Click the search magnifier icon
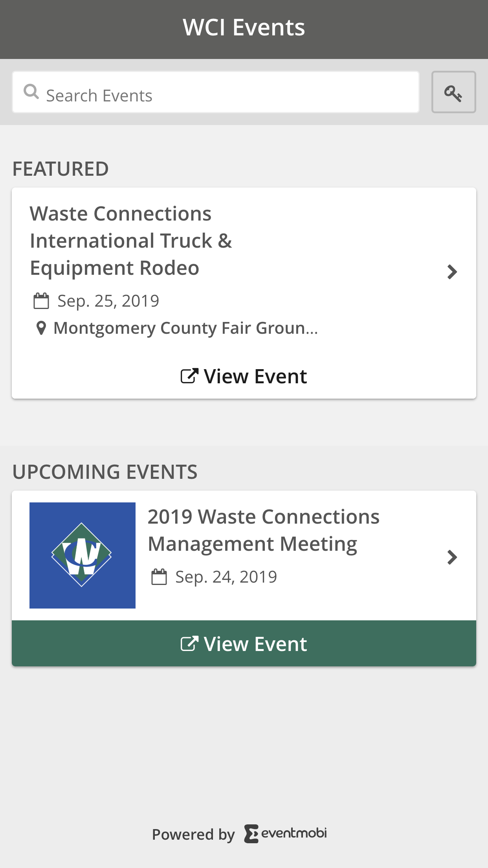Screen dimensions: 488x868 point(31,92)
